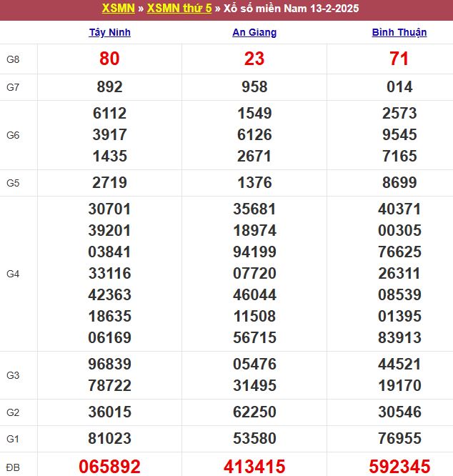Click the G4 number 94199
Screen dimensions: 453x476
254,252
